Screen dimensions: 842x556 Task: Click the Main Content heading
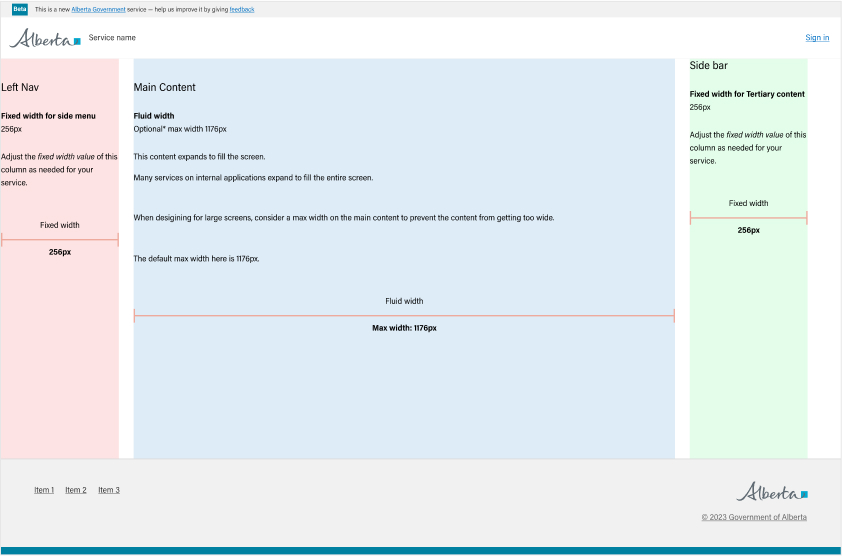pos(165,88)
